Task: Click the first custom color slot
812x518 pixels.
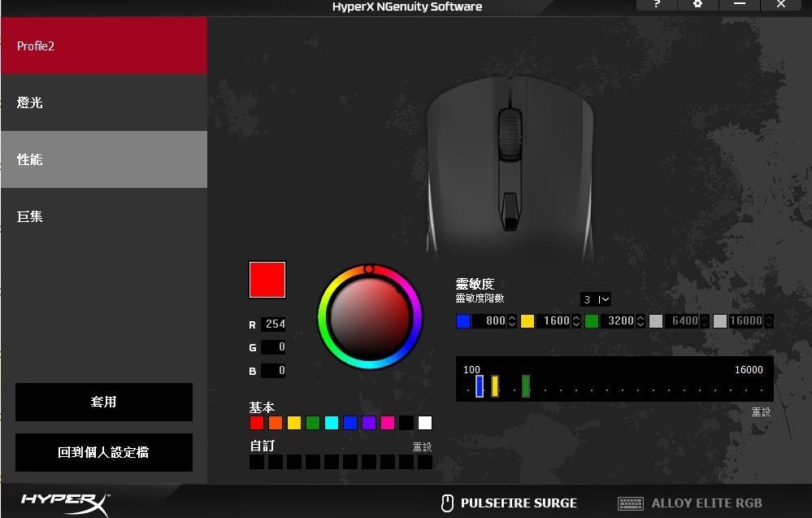Action: point(257,462)
